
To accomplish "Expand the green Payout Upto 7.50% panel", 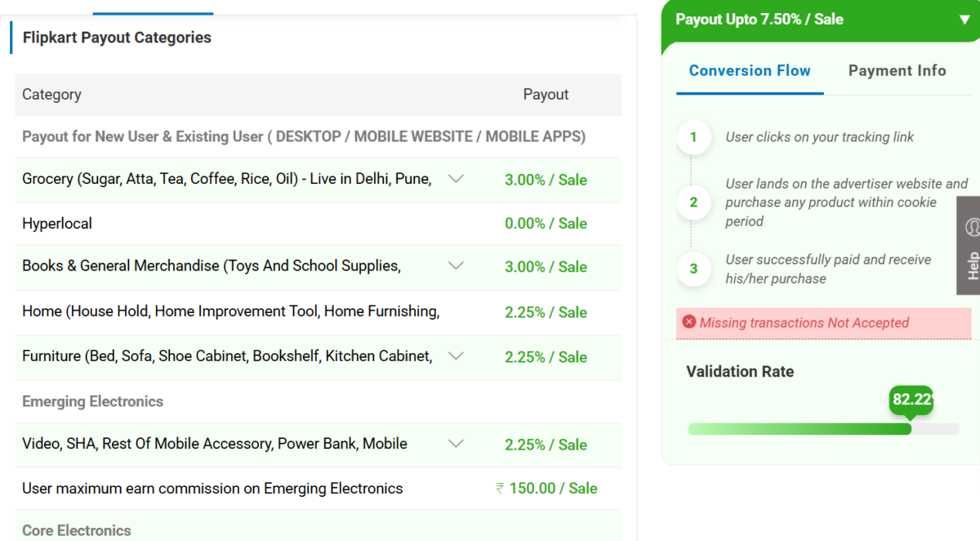I will point(965,19).
